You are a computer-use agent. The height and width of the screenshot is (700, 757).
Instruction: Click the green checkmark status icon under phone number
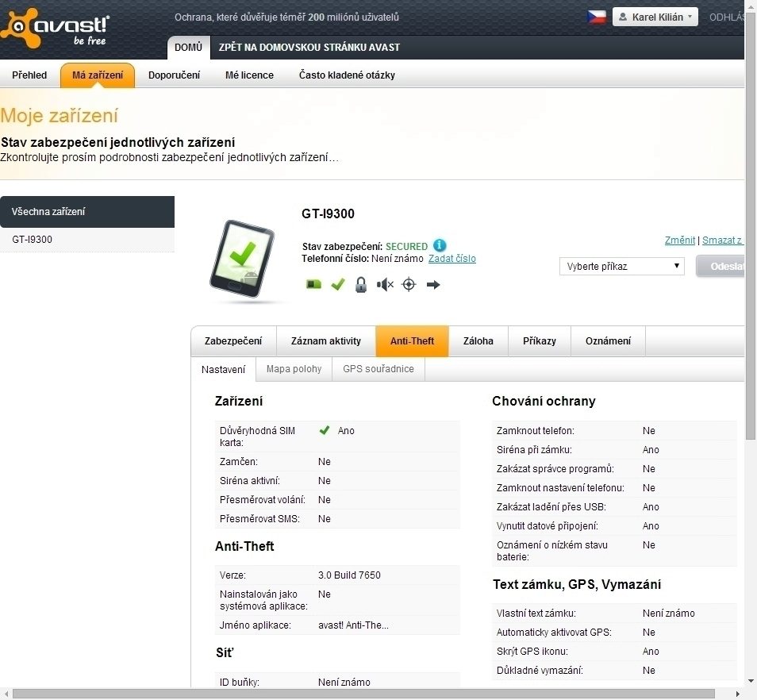pyautogui.click(x=338, y=284)
